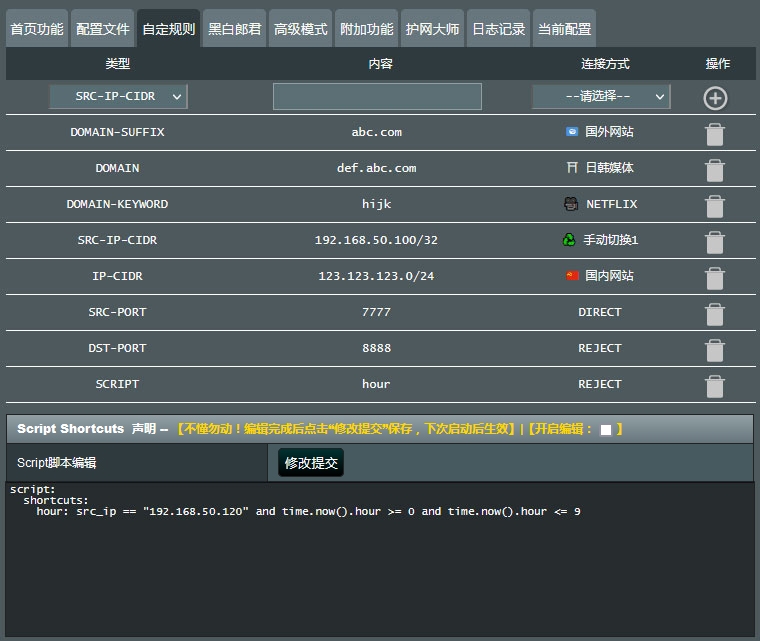Click the plus icon to add rule
The height and width of the screenshot is (641, 760).
tap(715, 97)
